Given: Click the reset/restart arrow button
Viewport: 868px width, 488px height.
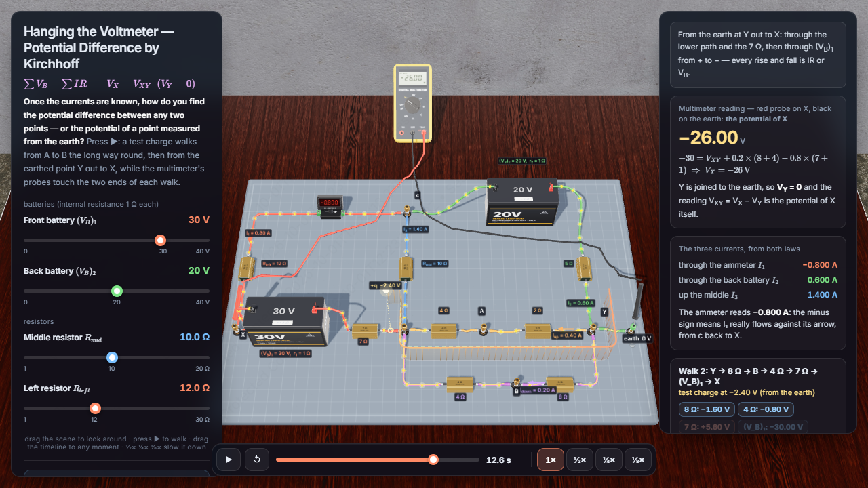Looking at the screenshot, I should (256, 460).
